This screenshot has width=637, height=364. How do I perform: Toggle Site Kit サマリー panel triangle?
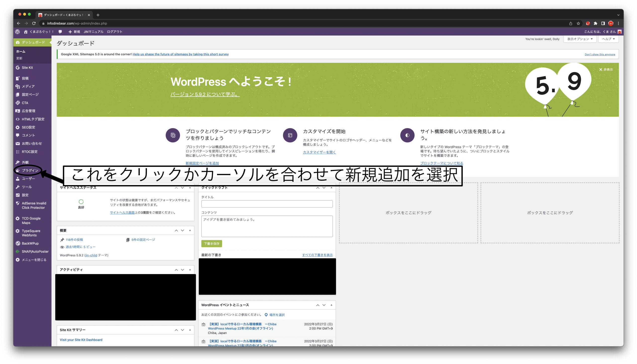click(x=190, y=330)
